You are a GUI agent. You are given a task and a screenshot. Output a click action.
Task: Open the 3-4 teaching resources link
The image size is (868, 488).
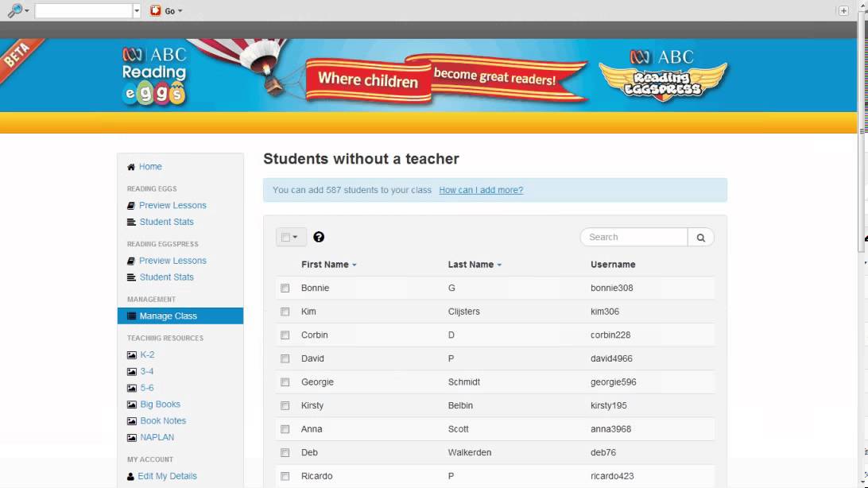147,371
